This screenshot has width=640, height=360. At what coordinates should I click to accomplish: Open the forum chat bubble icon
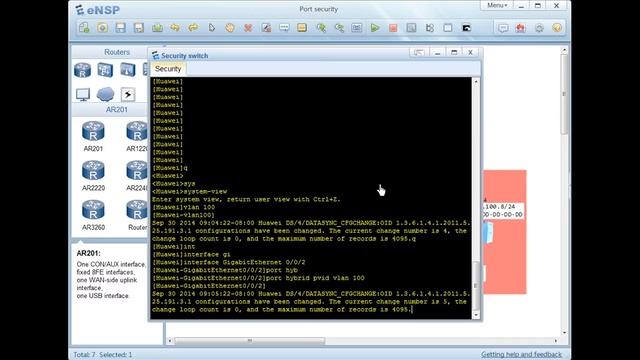pyautogui.click(x=503, y=28)
